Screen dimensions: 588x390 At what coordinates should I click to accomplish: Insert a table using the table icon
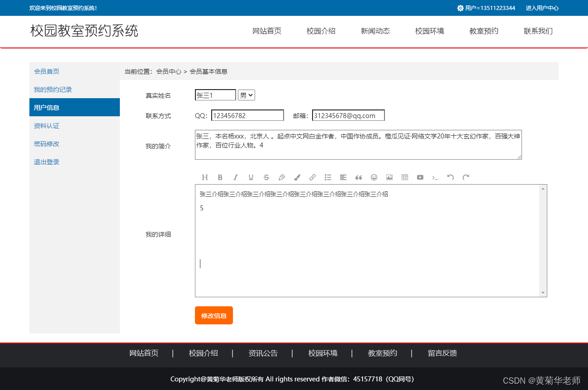(x=404, y=177)
